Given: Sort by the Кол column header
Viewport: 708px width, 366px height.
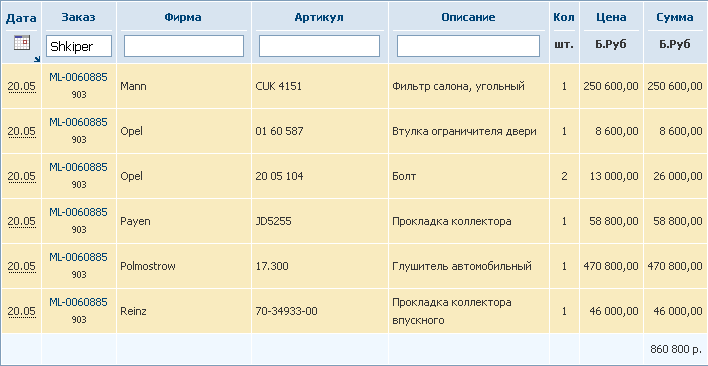Looking at the screenshot, I should click(x=564, y=17).
